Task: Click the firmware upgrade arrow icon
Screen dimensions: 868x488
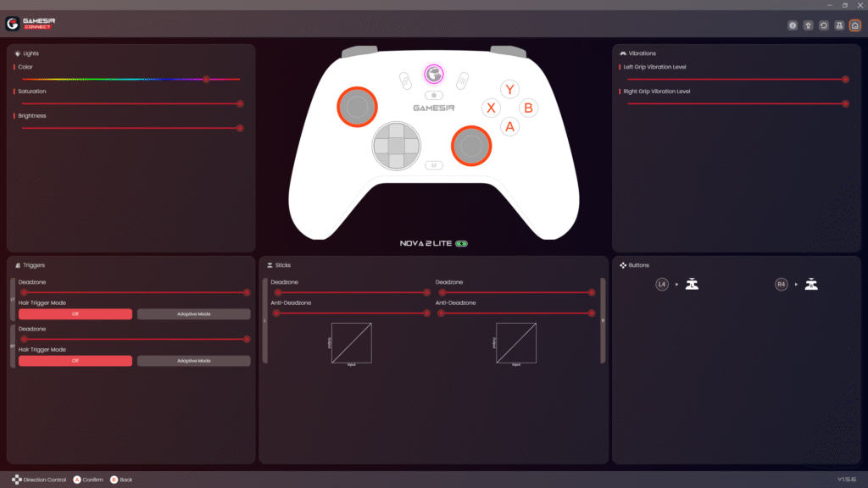Action: tap(808, 25)
